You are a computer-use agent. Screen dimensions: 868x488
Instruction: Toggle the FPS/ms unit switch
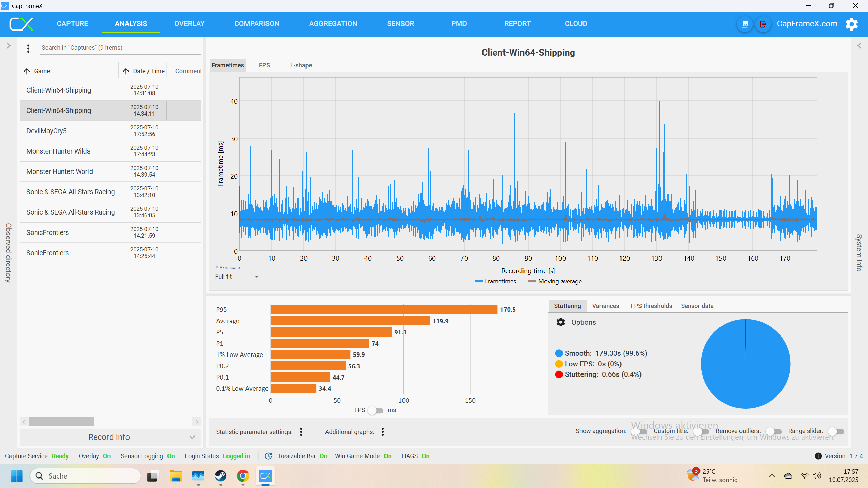tap(376, 410)
